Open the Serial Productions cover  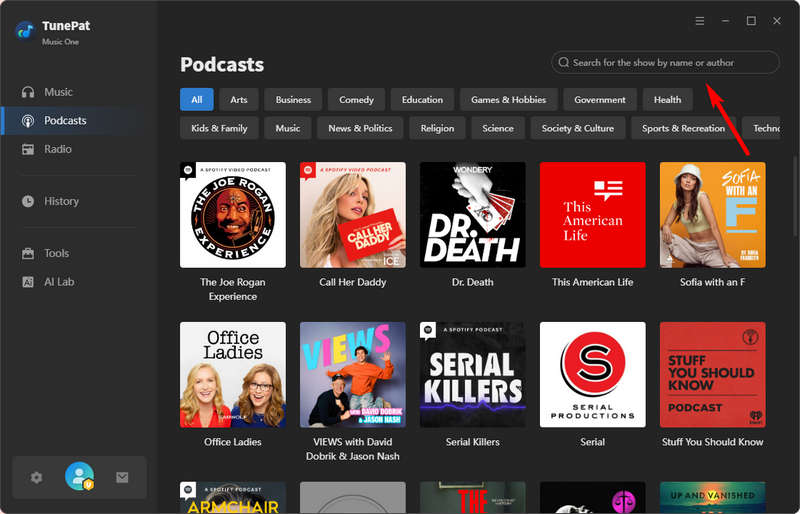[592, 375]
